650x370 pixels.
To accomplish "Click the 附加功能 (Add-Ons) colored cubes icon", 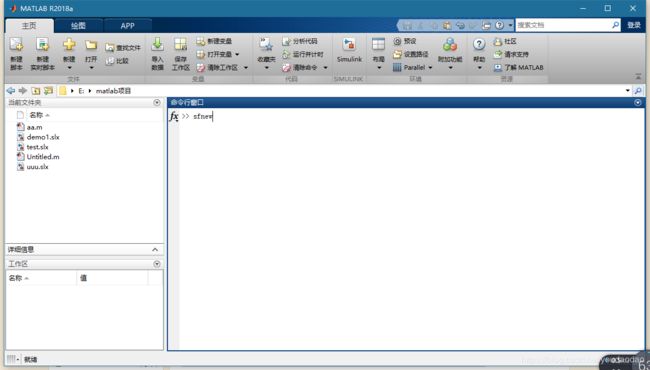I will click(450, 45).
